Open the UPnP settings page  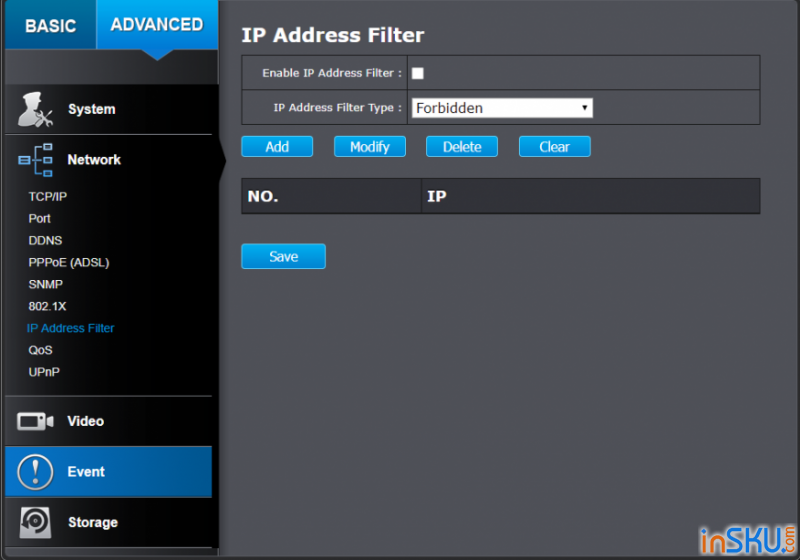click(44, 372)
